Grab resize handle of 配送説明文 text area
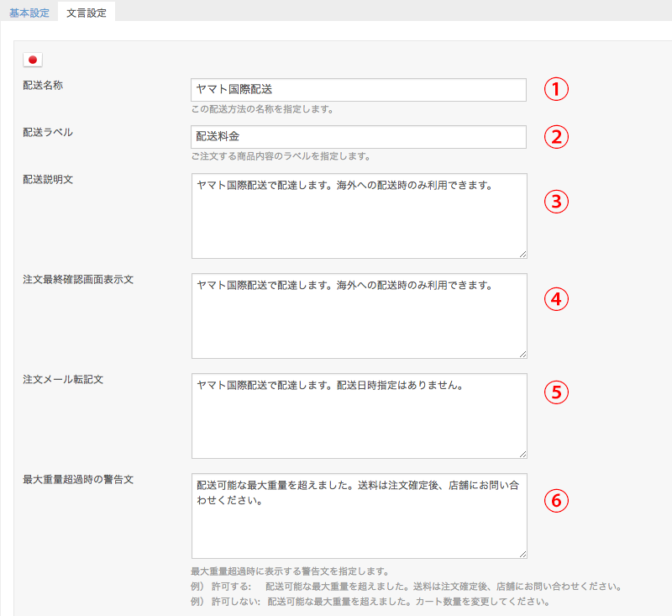This screenshot has width=672, height=616. coord(522,253)
